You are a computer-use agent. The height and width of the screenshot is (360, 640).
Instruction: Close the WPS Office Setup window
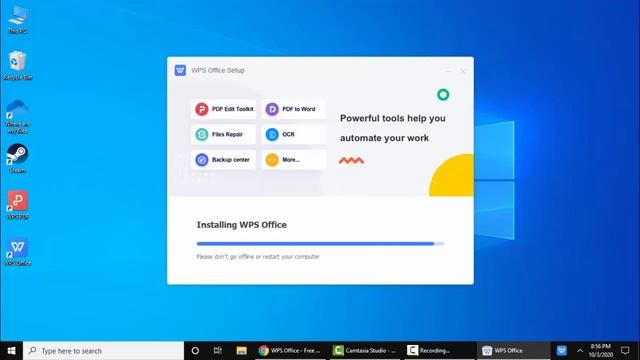(463, 71)
